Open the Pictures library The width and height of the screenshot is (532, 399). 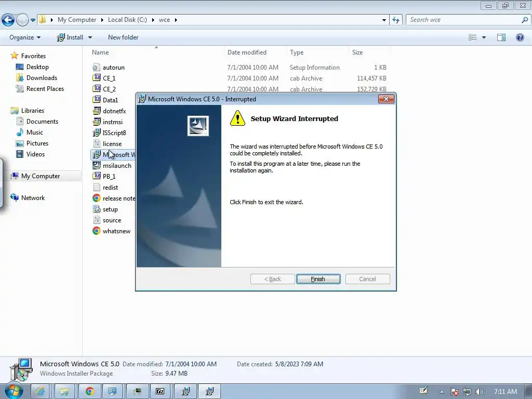37,143
